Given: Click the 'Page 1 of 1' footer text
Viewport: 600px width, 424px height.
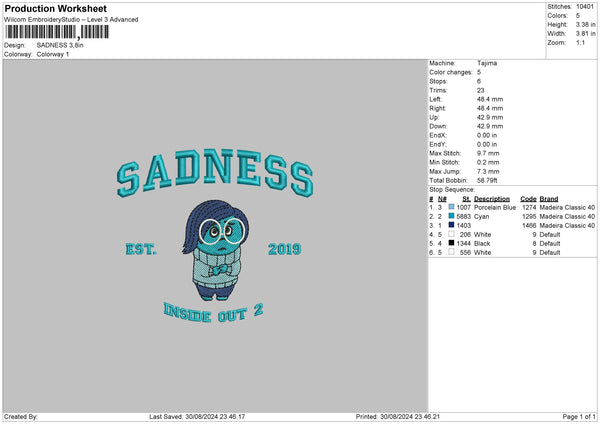Looking at the screenshot, I should pyautogui.click(x=579, y=416).
